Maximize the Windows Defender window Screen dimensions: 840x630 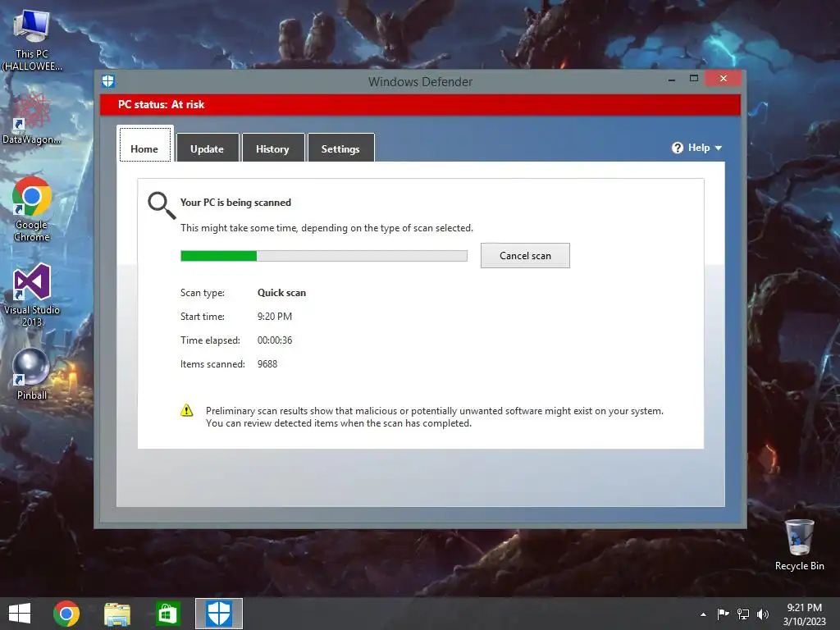pos(694,79)
